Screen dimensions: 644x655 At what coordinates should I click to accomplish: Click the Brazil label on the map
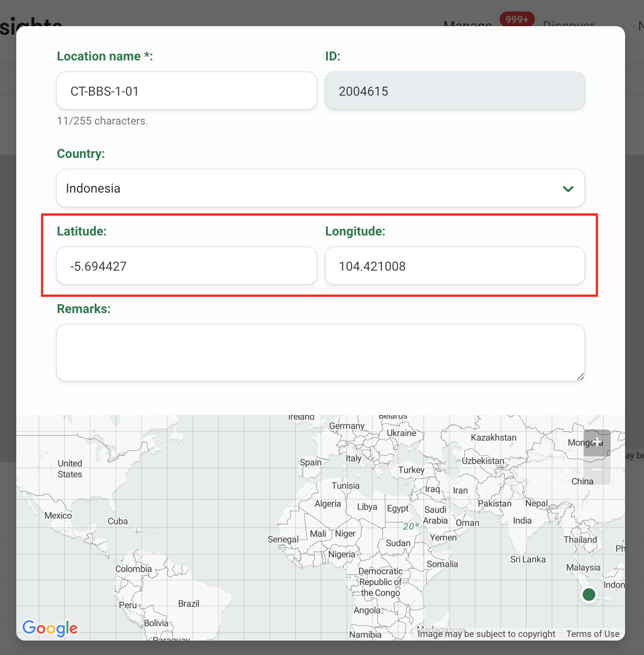click(x=189, y=604)
